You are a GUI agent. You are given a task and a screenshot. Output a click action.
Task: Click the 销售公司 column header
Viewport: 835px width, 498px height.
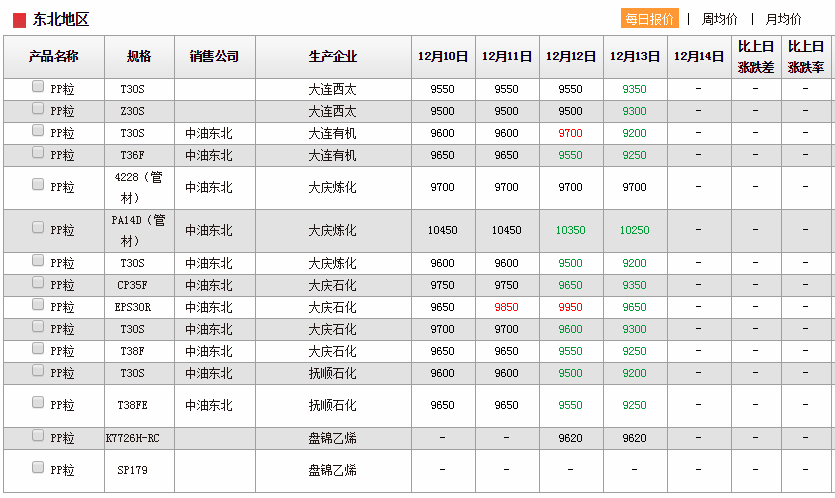[x=215, y=56]
